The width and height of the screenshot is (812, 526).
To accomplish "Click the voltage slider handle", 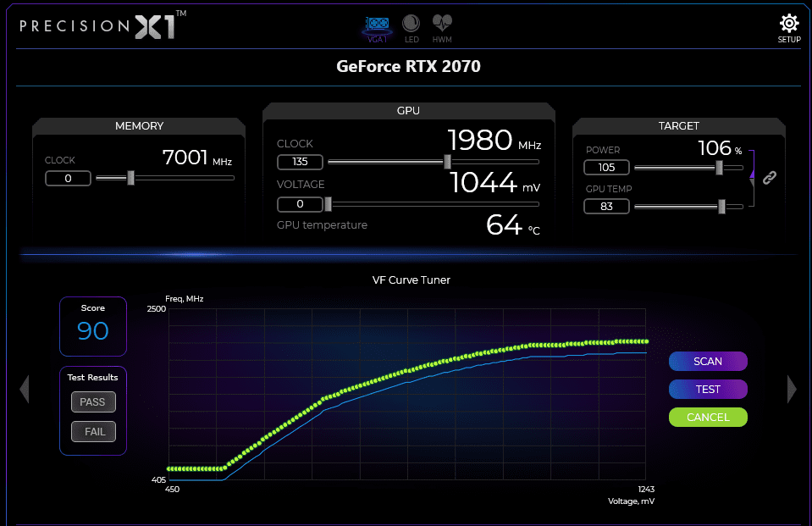I will pos(328,204).
